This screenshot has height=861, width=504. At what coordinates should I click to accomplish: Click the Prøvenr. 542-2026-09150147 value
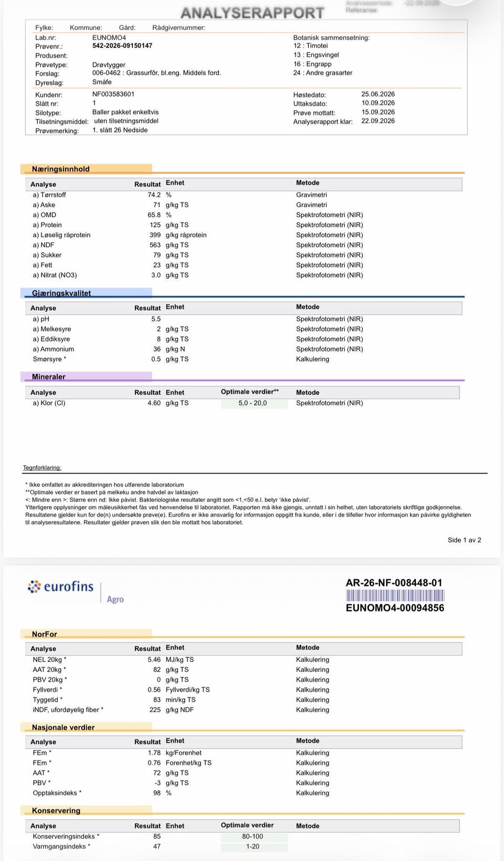122,46
